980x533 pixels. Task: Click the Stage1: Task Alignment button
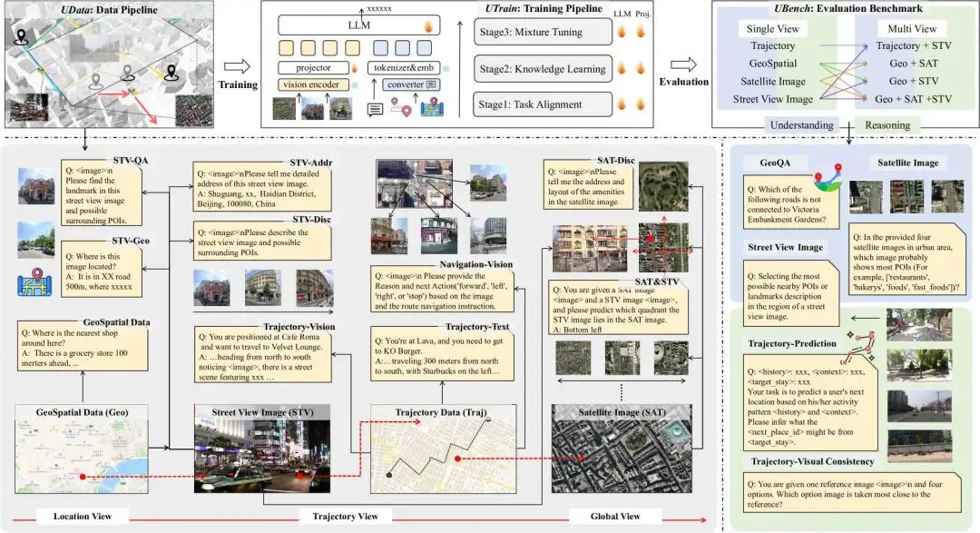tap(544, 104)
